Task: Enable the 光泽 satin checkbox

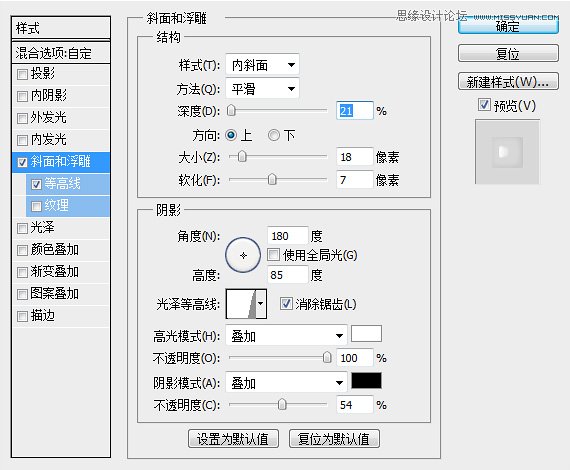Action: tap(22, 228)
